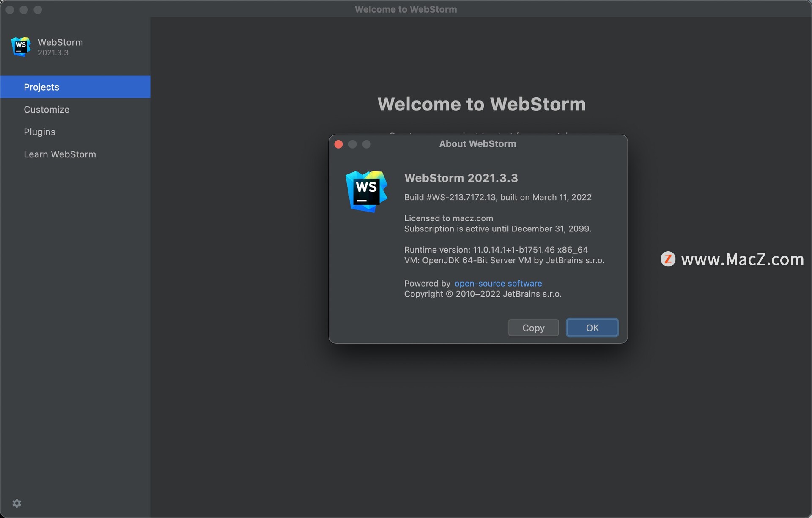Click the Welcome to WebStorm main heading

(481, 104)
